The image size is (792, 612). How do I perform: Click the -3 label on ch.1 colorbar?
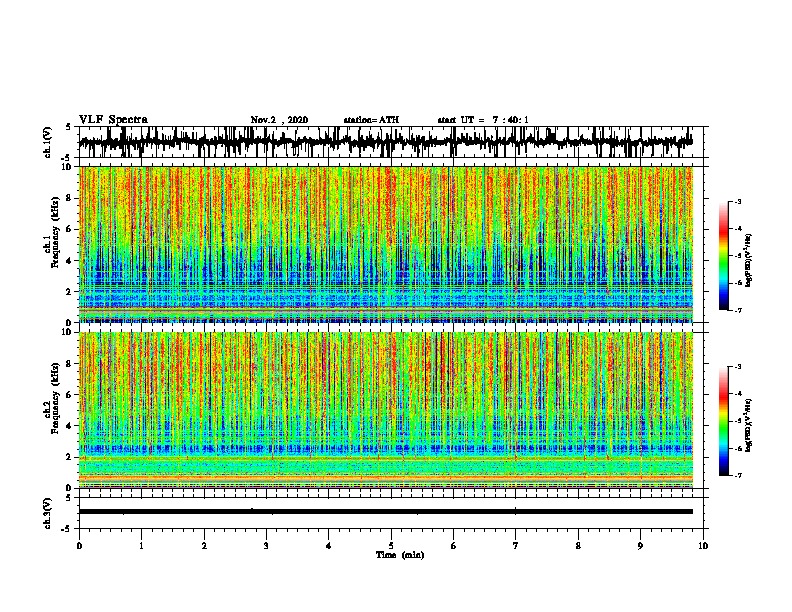pyautogui.click(x=738, y=202)
